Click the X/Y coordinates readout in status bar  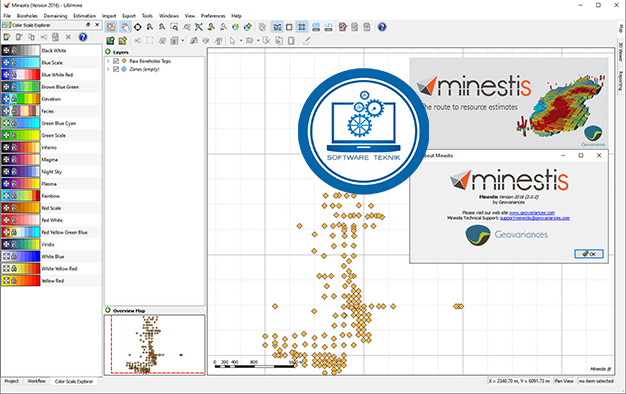[519, 381]
